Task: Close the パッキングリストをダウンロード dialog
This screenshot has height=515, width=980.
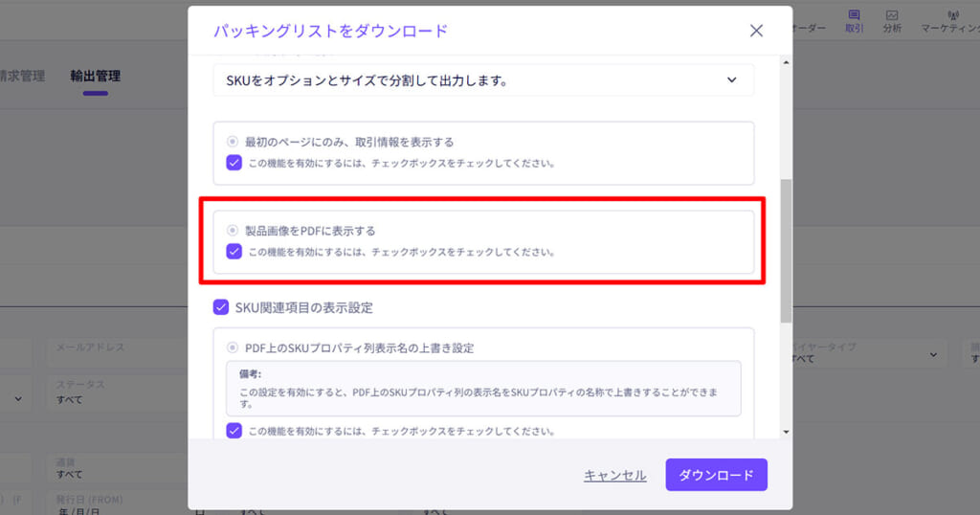Action: click(x=756, y=31)
